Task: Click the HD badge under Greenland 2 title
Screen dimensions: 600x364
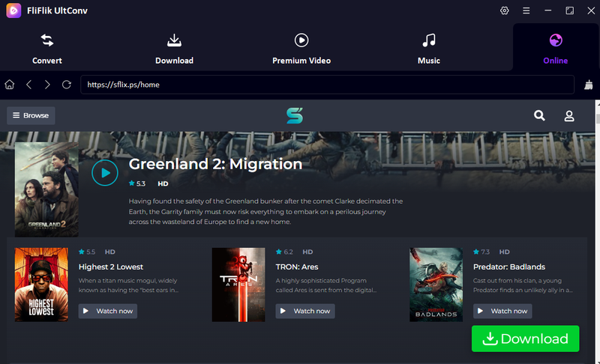Action: coord(163,183)
